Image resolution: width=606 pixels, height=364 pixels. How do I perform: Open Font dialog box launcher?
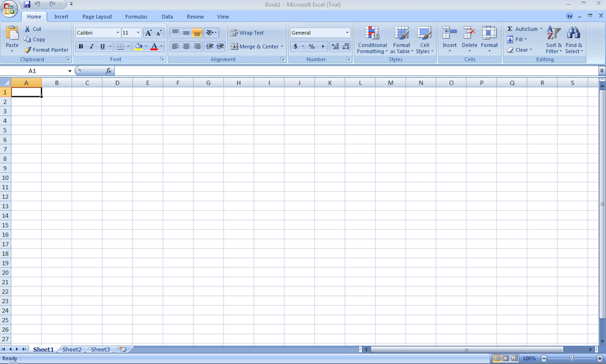point(162,59)
